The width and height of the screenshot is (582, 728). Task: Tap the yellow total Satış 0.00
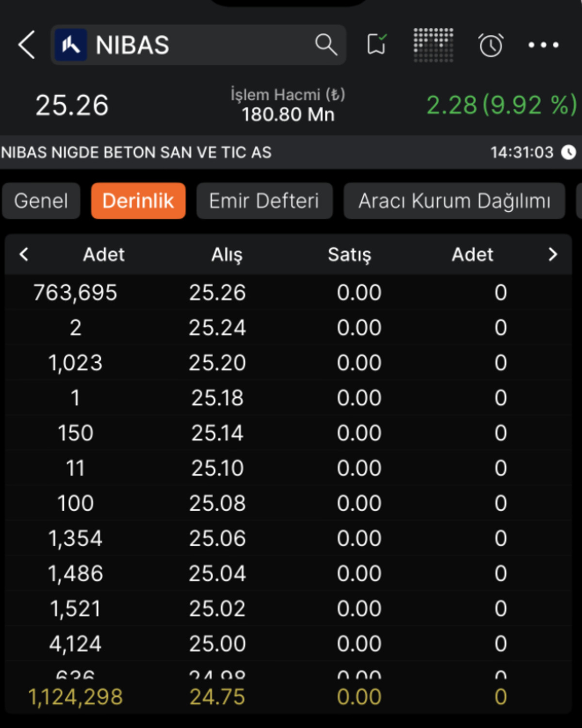tap(359, 697)
